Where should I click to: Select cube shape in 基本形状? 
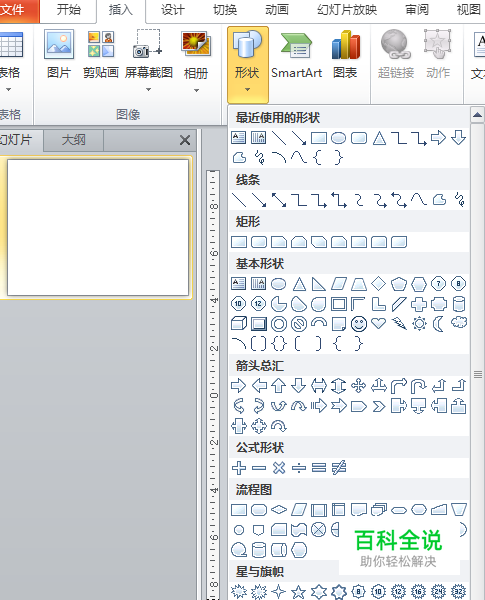click(239, 324)
